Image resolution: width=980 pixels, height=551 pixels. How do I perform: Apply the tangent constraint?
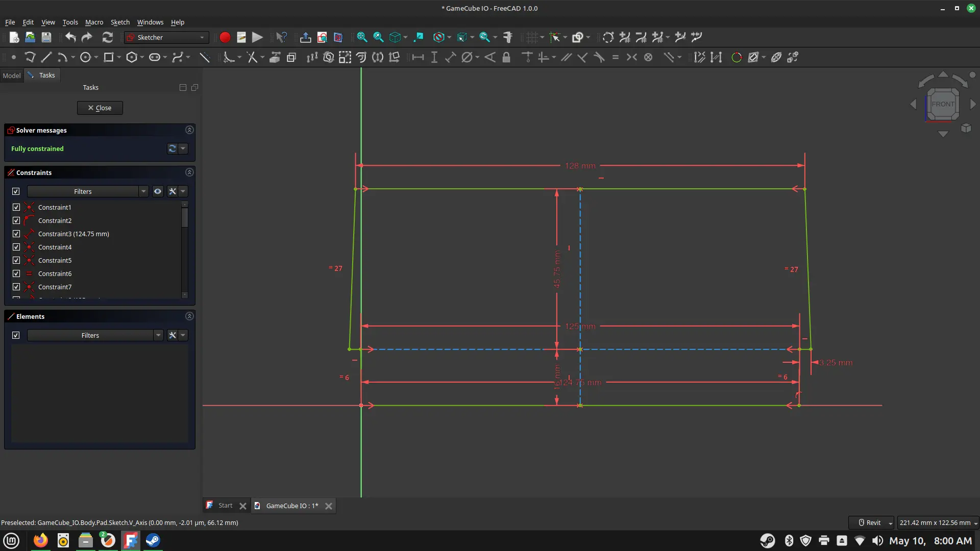point(599,57)
